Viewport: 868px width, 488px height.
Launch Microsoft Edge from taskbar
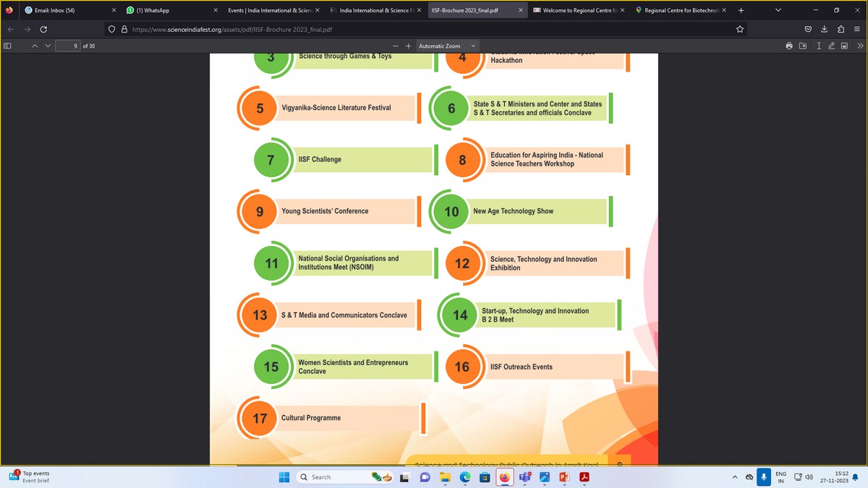465,477
